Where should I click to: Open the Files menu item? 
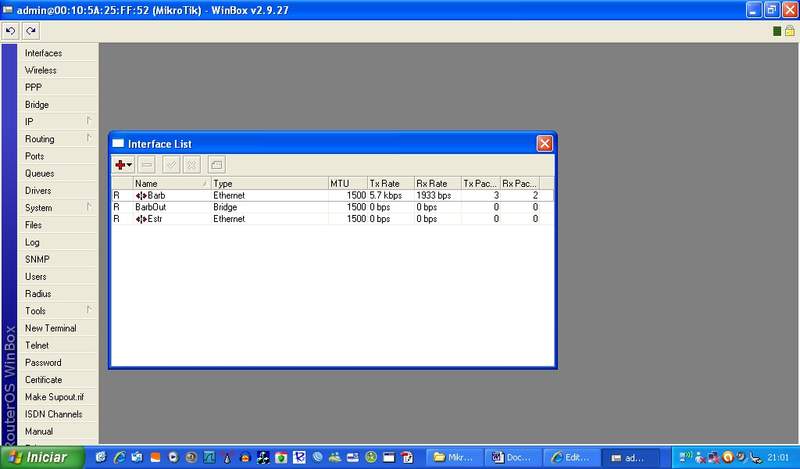33,225
